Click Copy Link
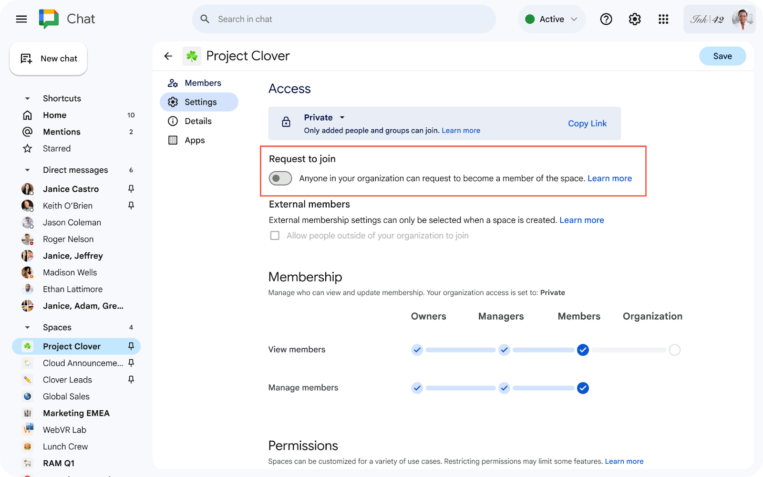Image resolution: width=763 pixels, height=477 pixels. [x=587, y=123]
